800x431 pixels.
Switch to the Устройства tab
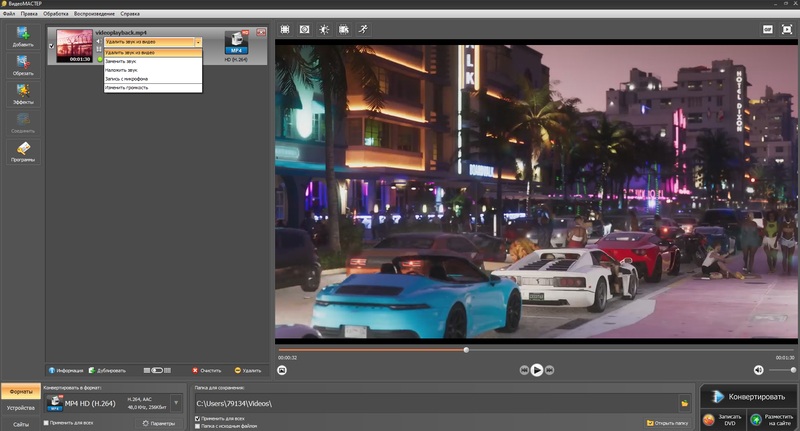[x=21, y=408]
